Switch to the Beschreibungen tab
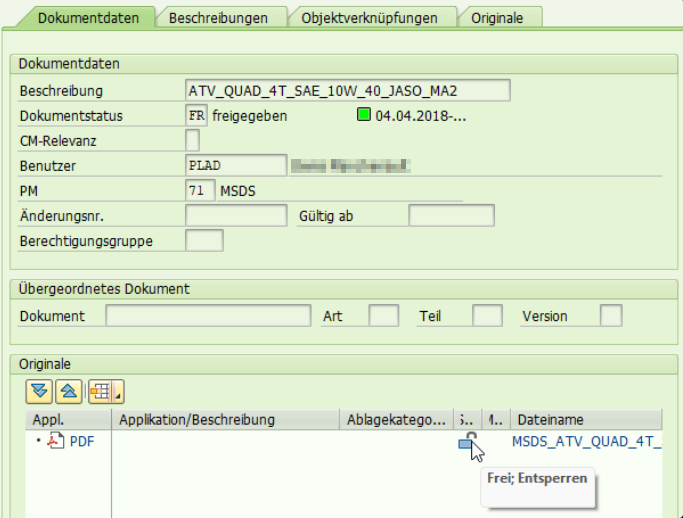This screenshot has height=518, width=683. click(x=218, y=18)
